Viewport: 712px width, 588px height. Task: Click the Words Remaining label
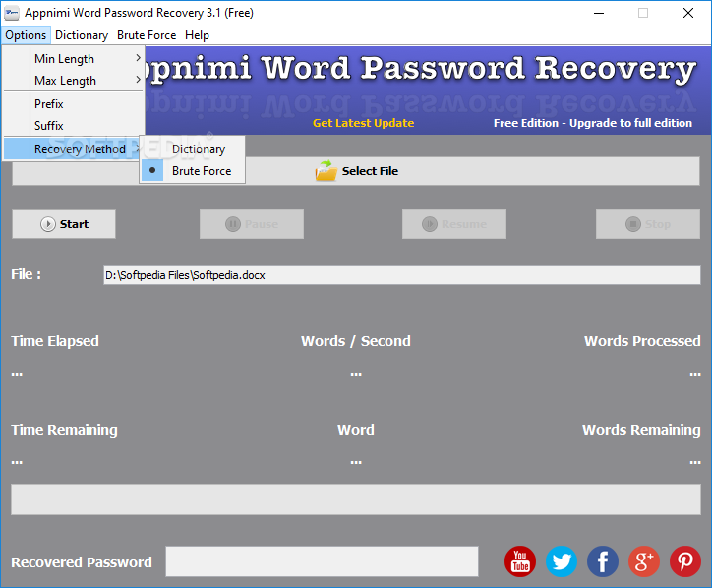tap(641, 430)
